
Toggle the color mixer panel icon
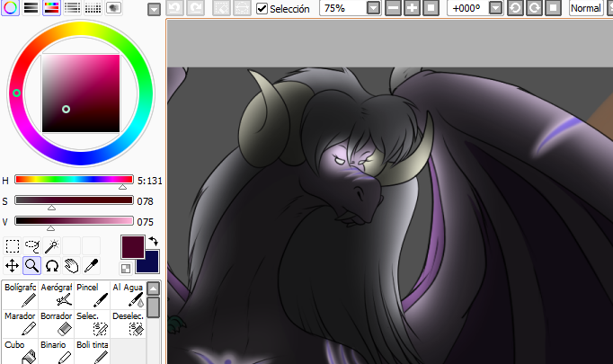pos(72,7)
